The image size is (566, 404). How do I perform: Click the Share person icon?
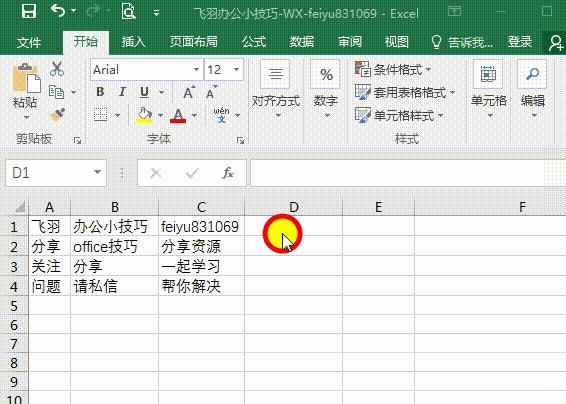pyautogui.click(x=556, y=43)
